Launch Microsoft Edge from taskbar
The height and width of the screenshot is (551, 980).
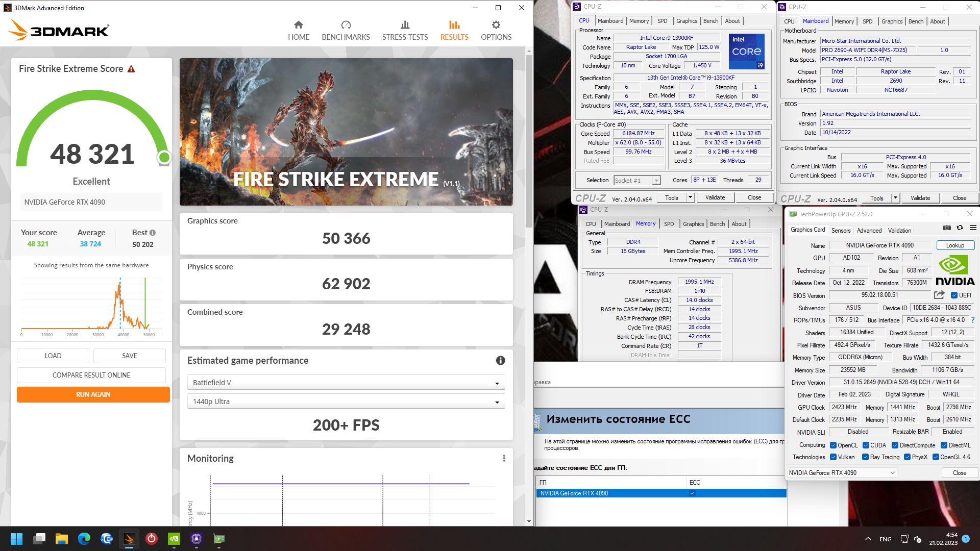(x=84, y=539)
